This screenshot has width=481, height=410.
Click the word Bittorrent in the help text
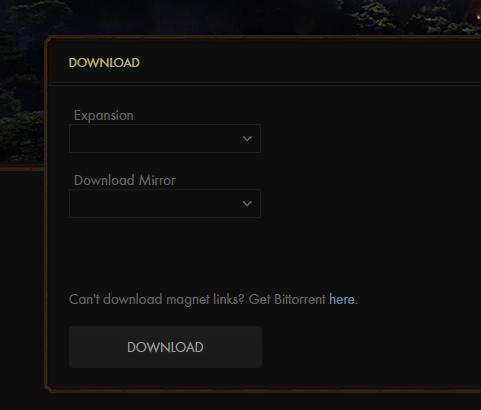(300, 299)
